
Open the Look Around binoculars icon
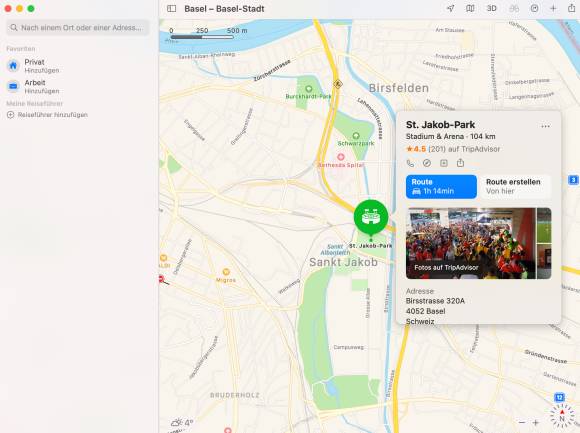tap(514, 9)
